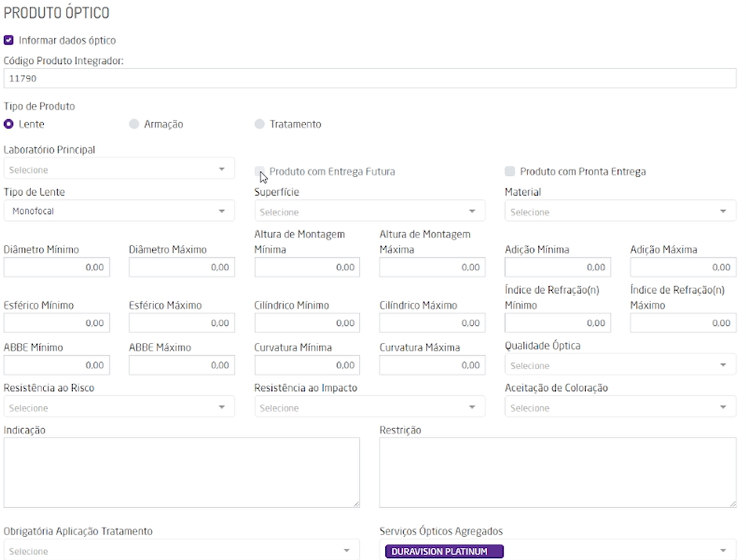Select the Lente radio button
This screenshot has height=560, width=746.
click(x=9, y=124)
